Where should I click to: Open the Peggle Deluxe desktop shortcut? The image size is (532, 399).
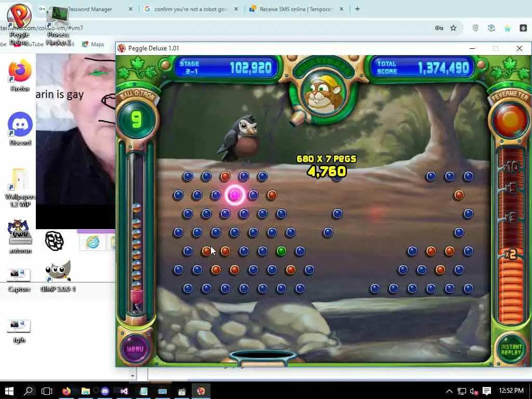coord(19,24)
